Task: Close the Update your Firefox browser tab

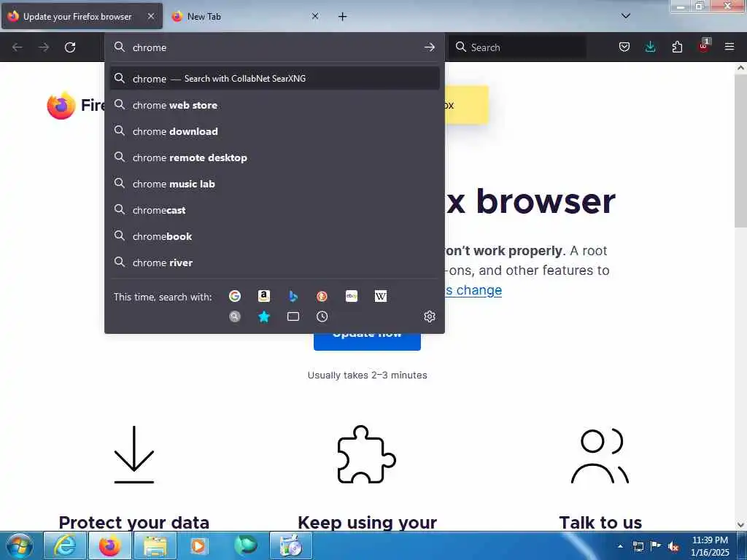Action: tap(151, 16)
